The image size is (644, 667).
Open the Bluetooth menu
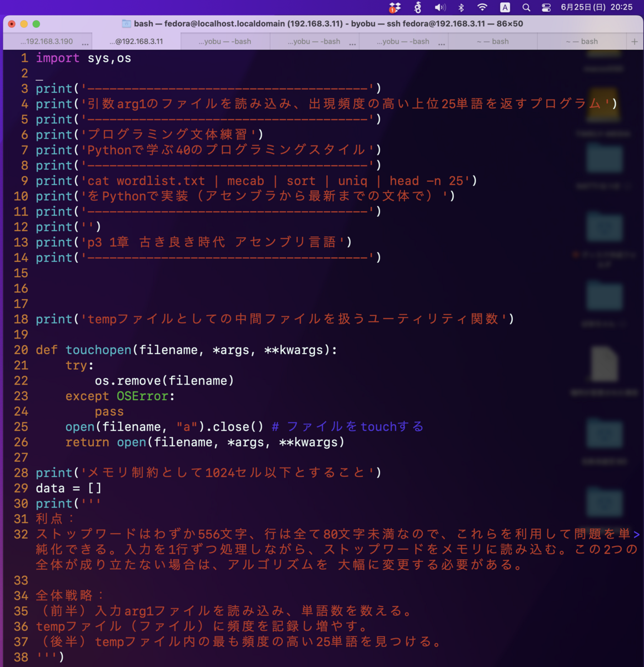pyautogui.click(x=462, y=7)
